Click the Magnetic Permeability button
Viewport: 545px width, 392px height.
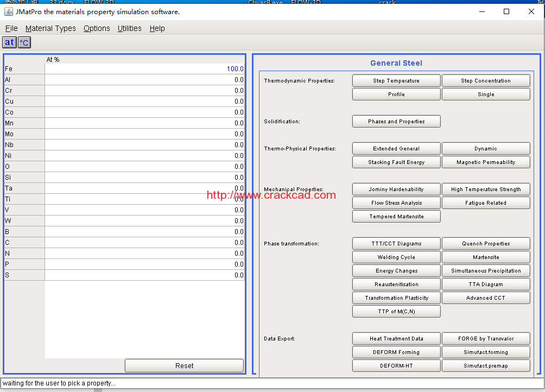tap(486, 162)
